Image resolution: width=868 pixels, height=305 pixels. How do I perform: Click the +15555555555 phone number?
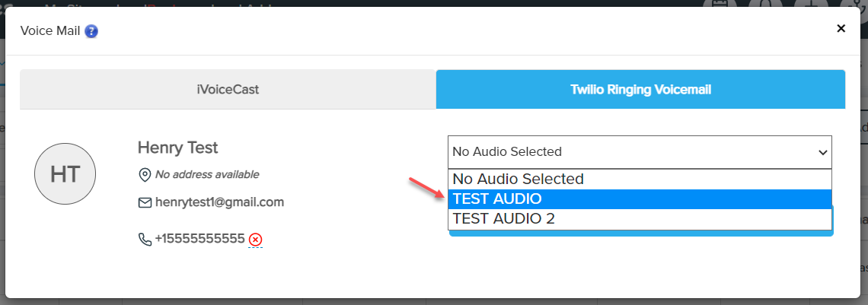(199, 240)
